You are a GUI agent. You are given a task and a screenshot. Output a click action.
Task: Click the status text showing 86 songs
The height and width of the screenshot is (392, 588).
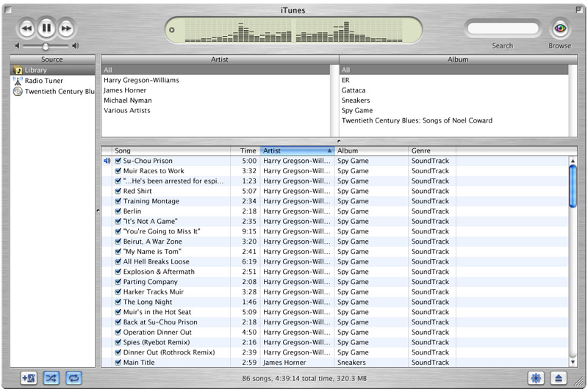click(304, 379)
